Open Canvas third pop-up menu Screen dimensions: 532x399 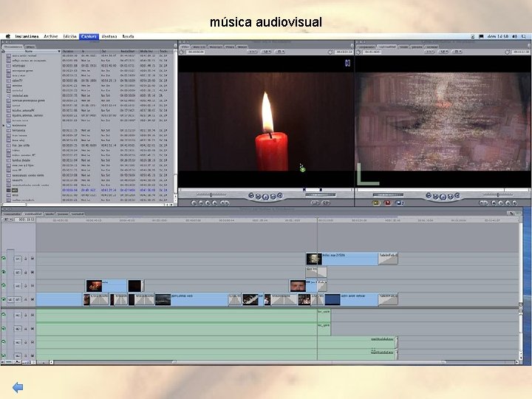pyautogui.click(x=457, y=52)
